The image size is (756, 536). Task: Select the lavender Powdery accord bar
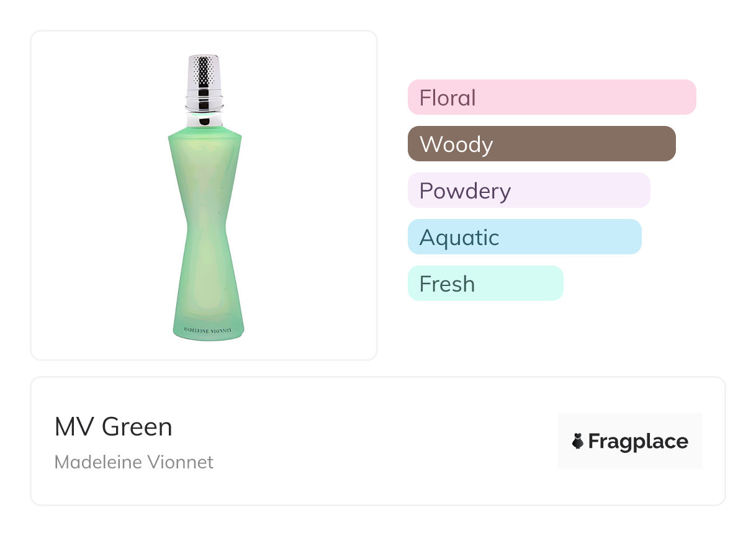click(x=529, y=190)
